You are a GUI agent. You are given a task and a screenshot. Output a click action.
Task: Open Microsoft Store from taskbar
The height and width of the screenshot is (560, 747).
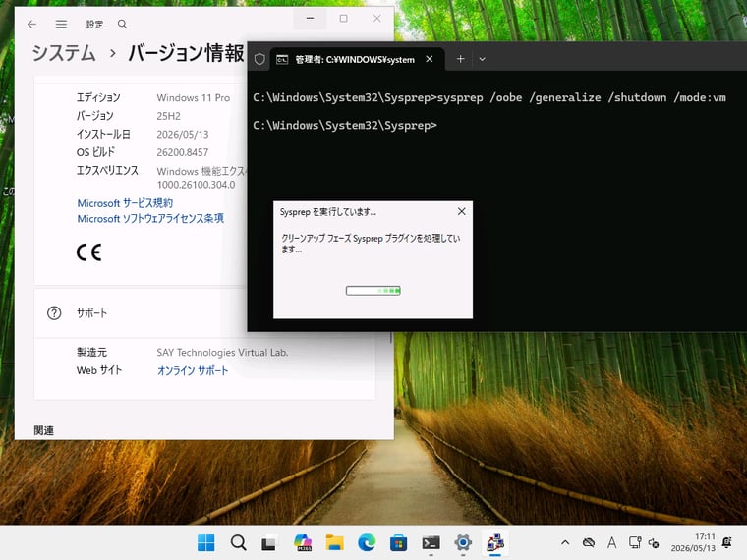pyautogui.click(x=398, y=543)
